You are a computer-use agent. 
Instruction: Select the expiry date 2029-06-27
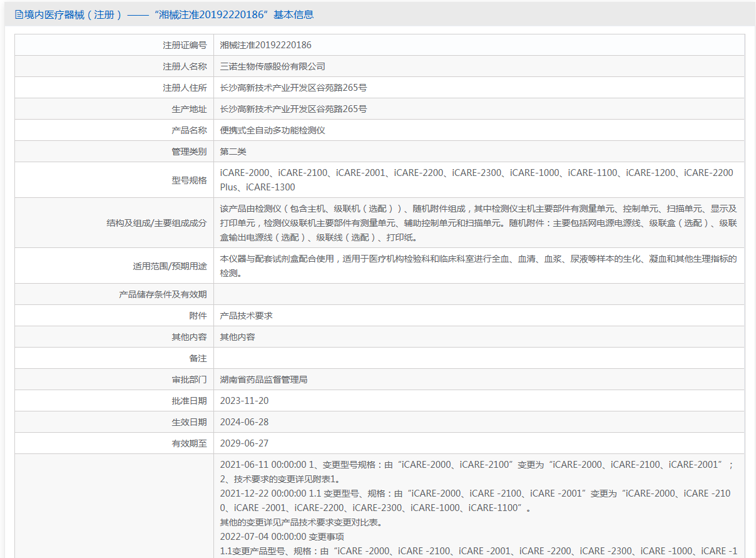(x=244, y=443)
